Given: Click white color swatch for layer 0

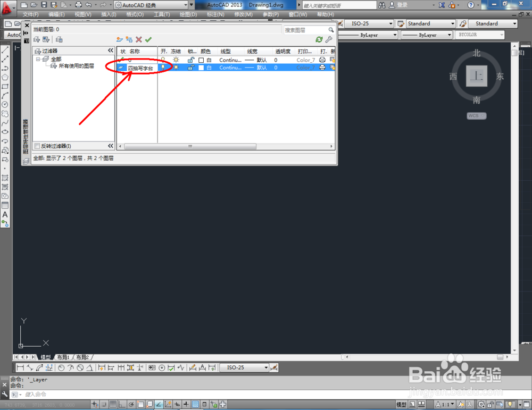Looking at the screenshot, I should tap(201, 60).
